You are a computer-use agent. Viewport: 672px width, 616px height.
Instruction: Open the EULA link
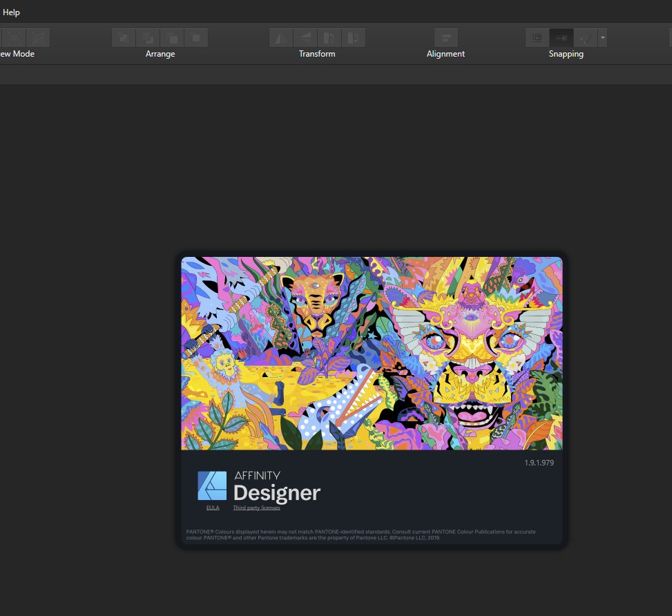coord(212,508)
